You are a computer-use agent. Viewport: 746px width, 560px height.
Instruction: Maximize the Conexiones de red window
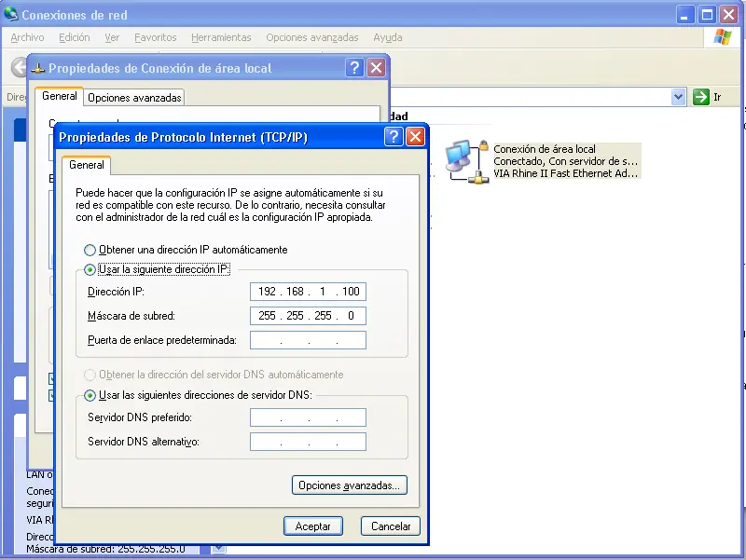pyautogui.click(x=707, y=15)
